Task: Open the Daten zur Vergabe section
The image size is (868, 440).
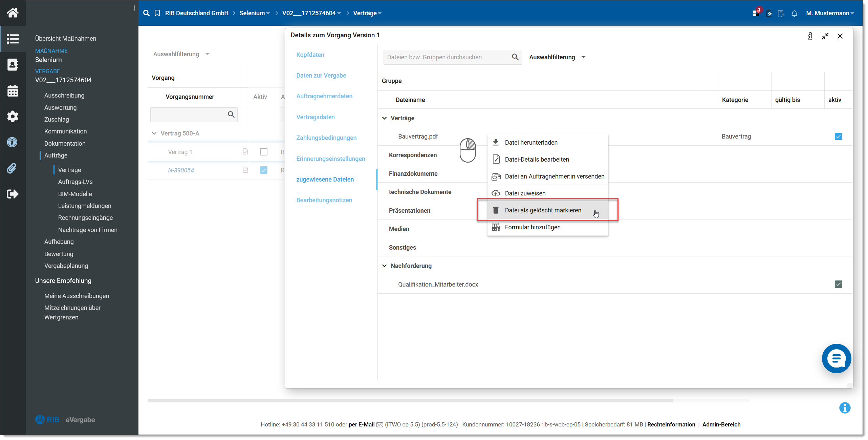Action: tap(321, 75)
